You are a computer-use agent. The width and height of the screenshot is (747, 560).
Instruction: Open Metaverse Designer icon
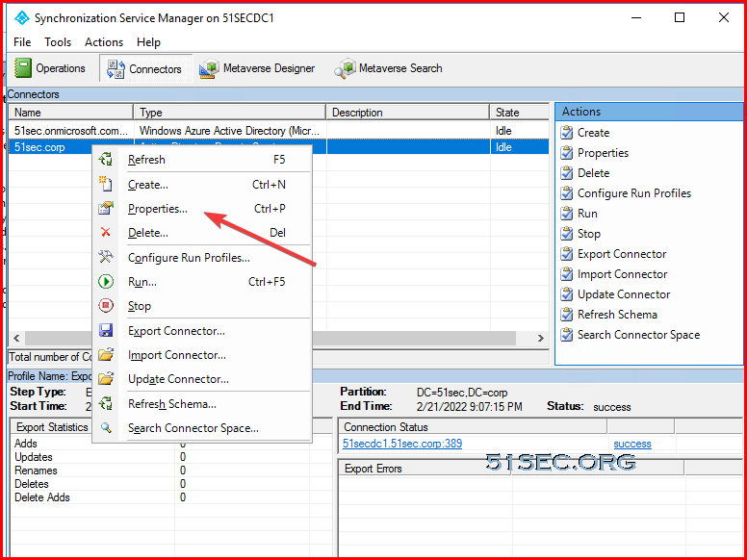[209, 68]
